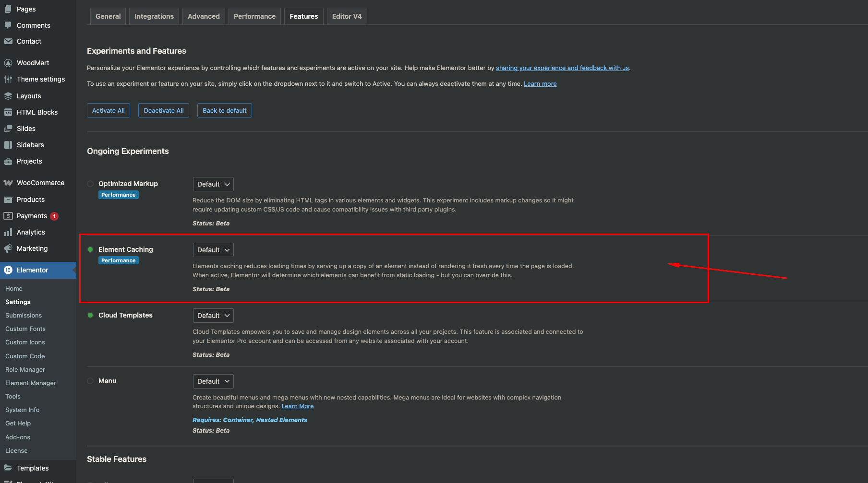868x483 pixels.
Task: Switch to the Advanced tab
Action: 204,16
